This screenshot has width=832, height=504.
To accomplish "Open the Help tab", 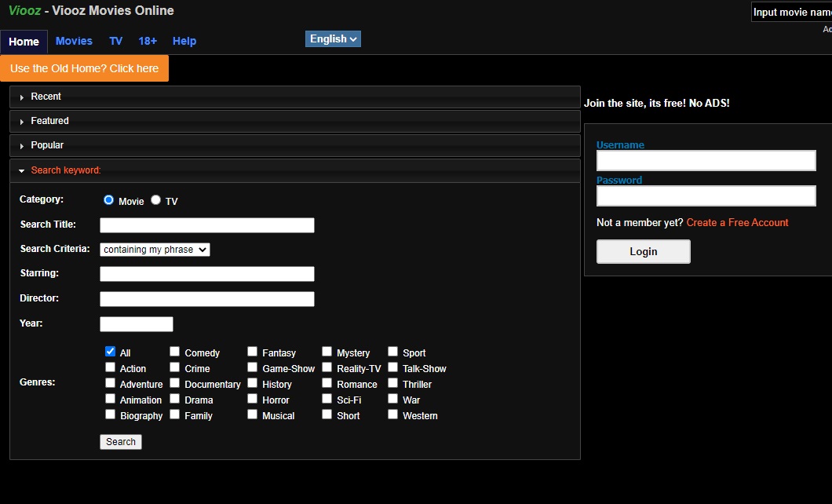I will click(184, 41).
